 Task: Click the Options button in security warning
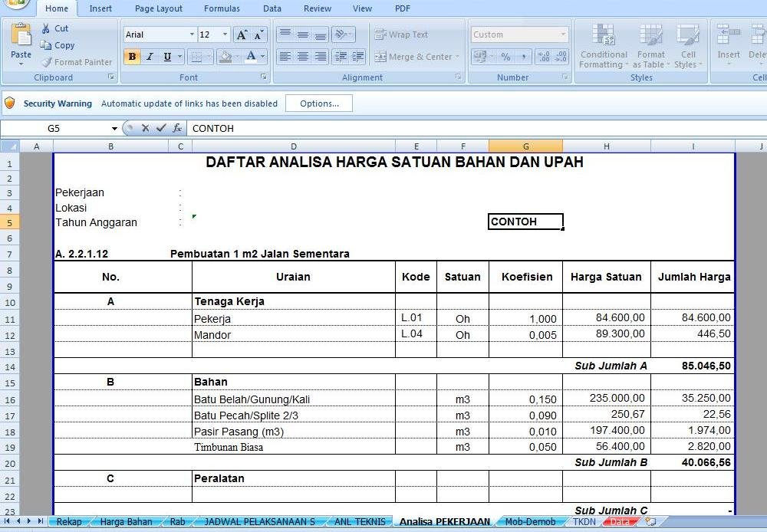[318, 103]
